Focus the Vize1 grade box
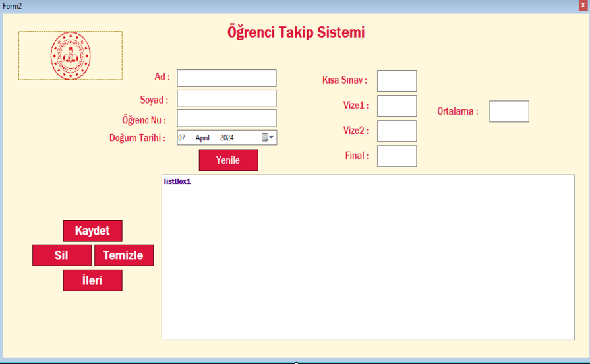Viewport: 590px width, 364px height. pos(396,106)
